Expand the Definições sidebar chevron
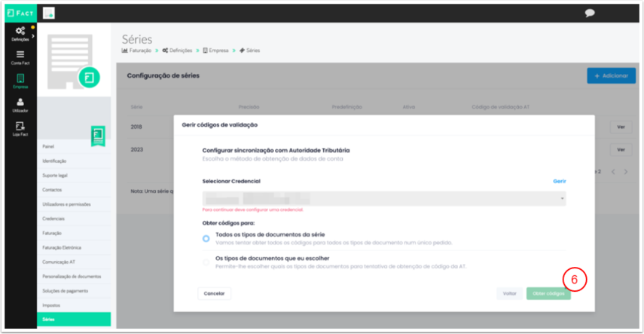The width and height of the screenshot is (644, 334). coord(33,36)
